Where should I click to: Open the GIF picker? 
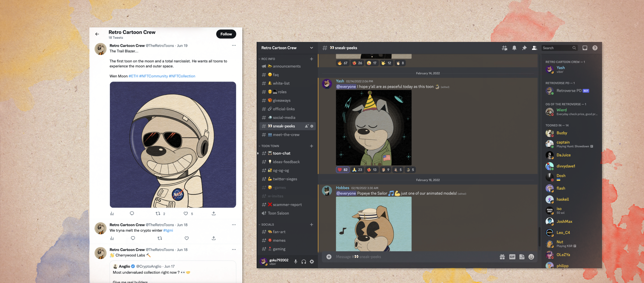(512, 257)
